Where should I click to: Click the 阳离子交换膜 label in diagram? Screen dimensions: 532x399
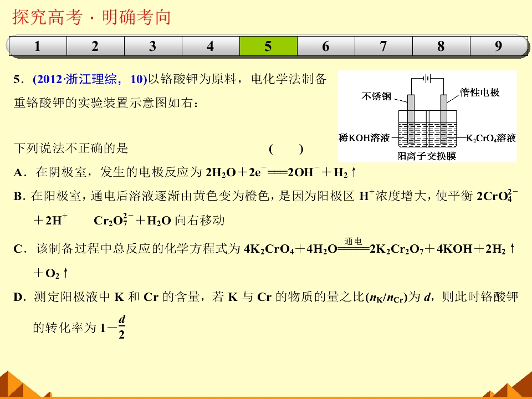coord(427,156)
